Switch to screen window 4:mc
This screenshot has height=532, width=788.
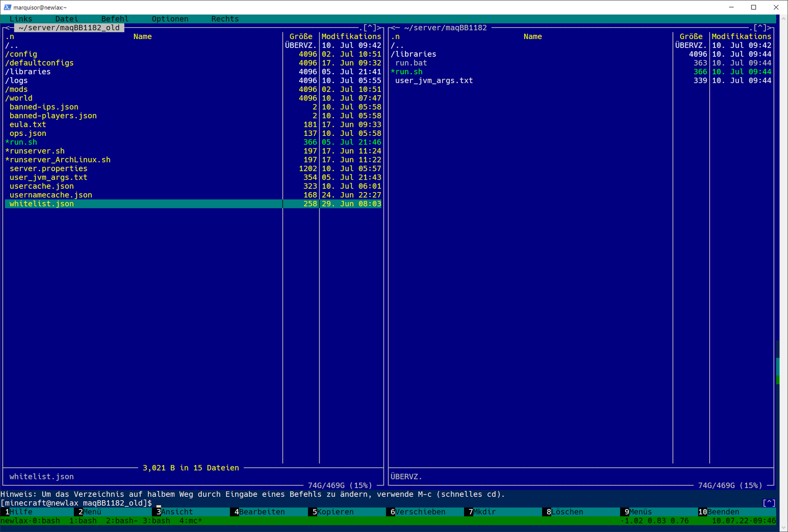(x=190, y=521)
